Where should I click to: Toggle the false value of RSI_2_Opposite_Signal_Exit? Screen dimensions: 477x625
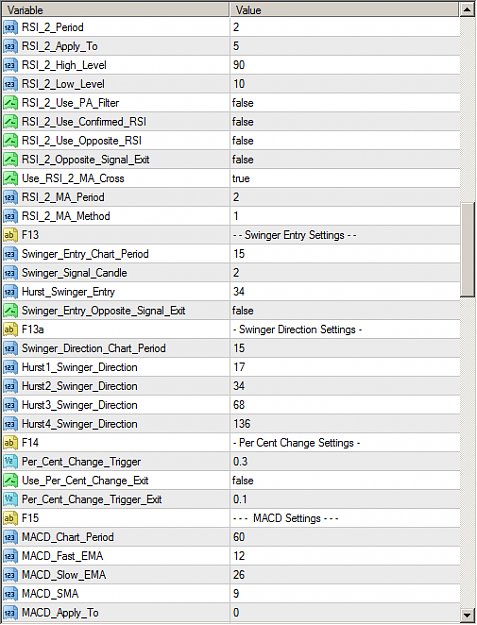coord(243,159)
